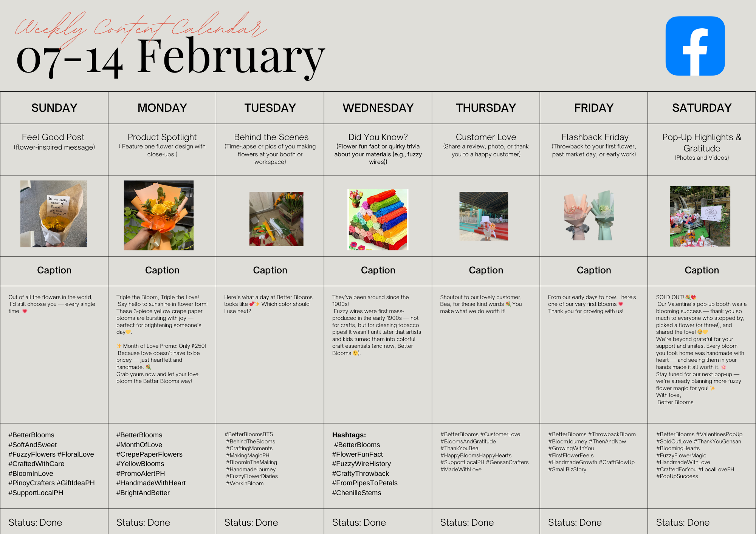
Task: Select the SUNDAY column header
Action: click(54, 108)
